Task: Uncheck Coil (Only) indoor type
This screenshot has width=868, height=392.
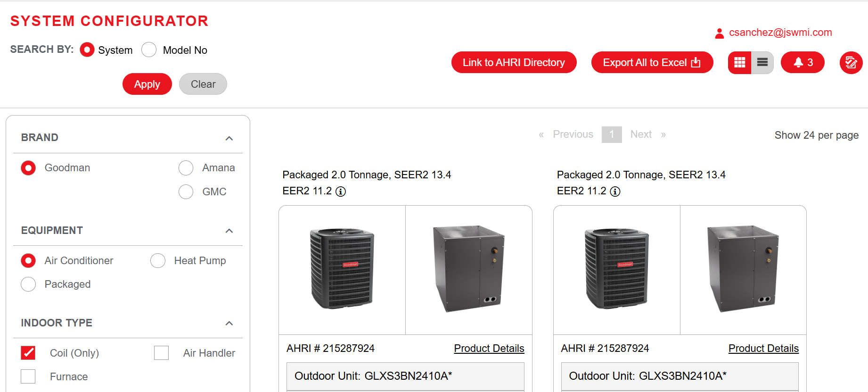Action: pyautogui.click(x=28, y=353)
